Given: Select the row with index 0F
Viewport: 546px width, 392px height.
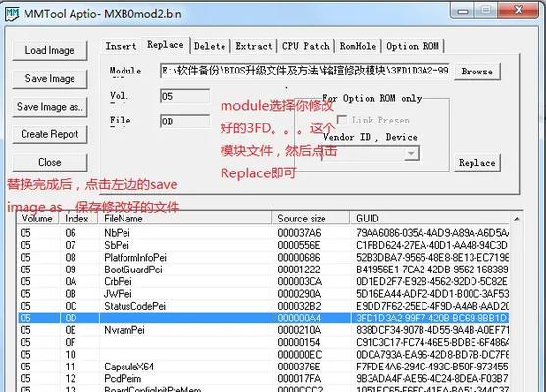Looking at the screenshot, I should tap(263, 342).
